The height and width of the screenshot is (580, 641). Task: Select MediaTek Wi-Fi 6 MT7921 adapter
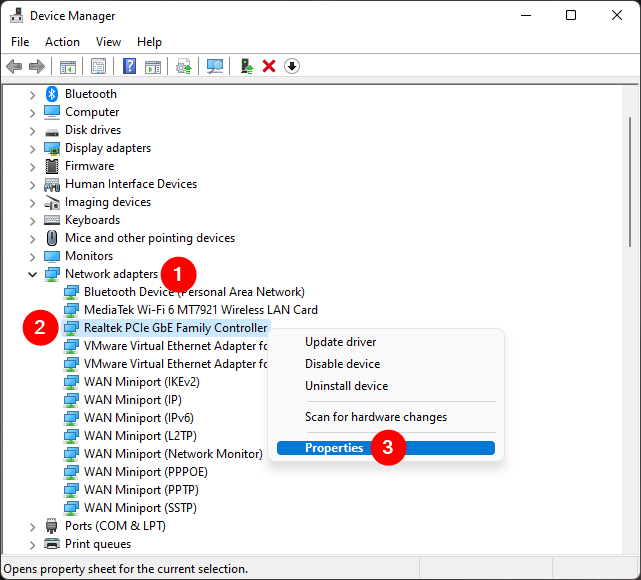coord(200,310)
